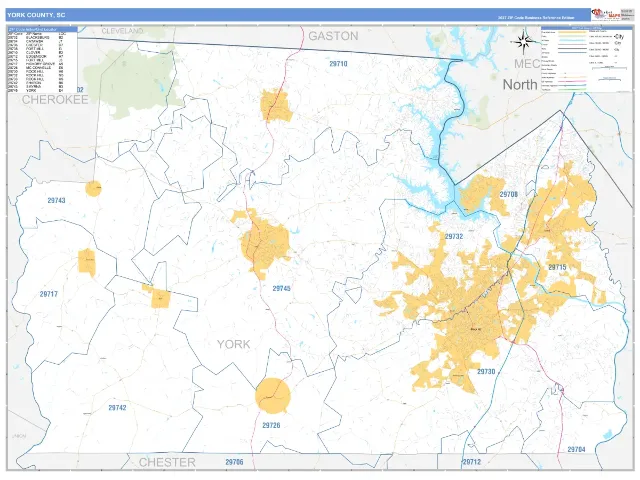Click the scale bar in the legend
Viewport: 640px width, 480px height.
click(609, 69)
